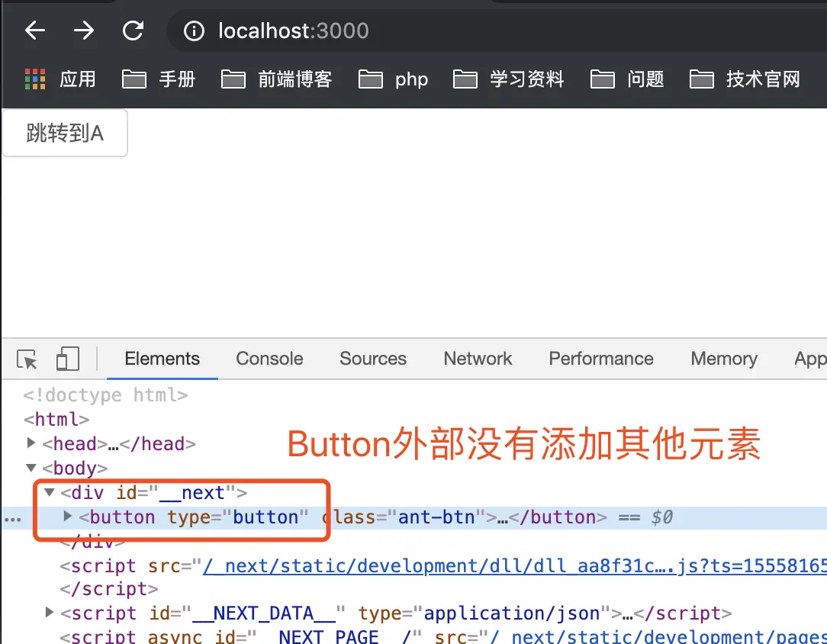Click the 跳转到A button on the page
Screen dimensions: 827x644
pos(65,133)
